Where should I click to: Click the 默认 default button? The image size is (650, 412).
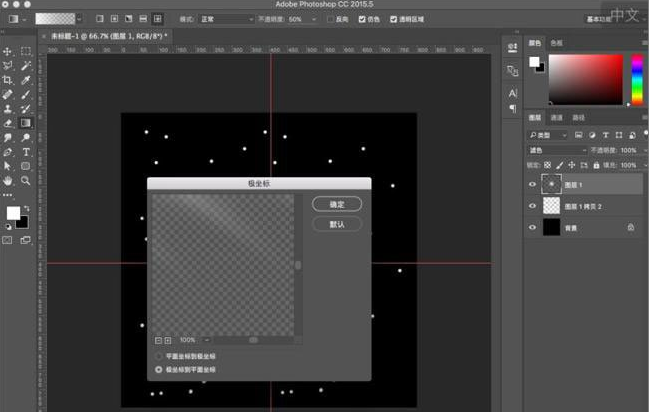click(337, 224)
